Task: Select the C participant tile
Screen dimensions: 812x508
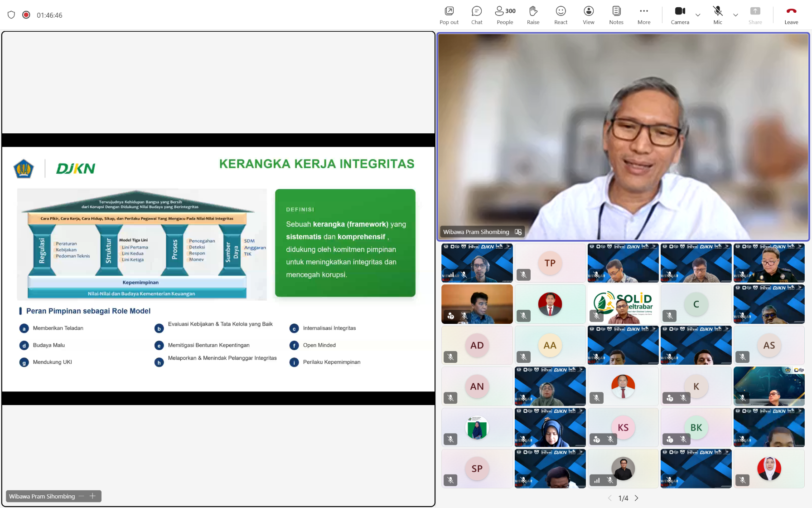Action: 696,304
